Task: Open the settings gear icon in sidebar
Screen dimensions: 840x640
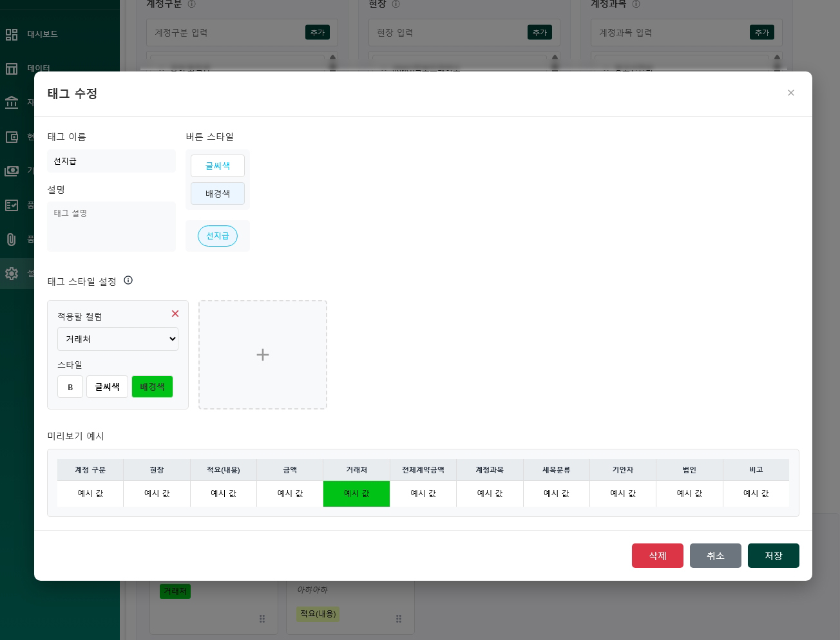Action: [x=12, y=274]
